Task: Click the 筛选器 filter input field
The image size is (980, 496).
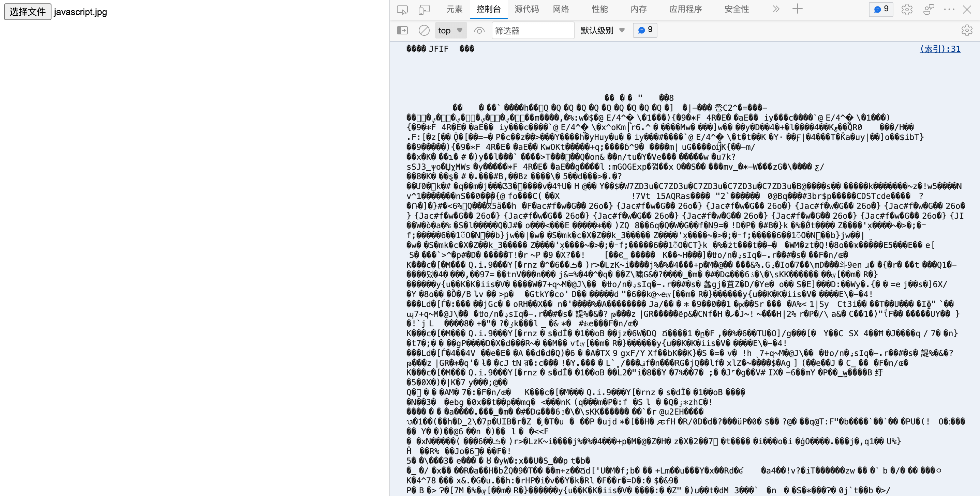Action: click(533, 30)
